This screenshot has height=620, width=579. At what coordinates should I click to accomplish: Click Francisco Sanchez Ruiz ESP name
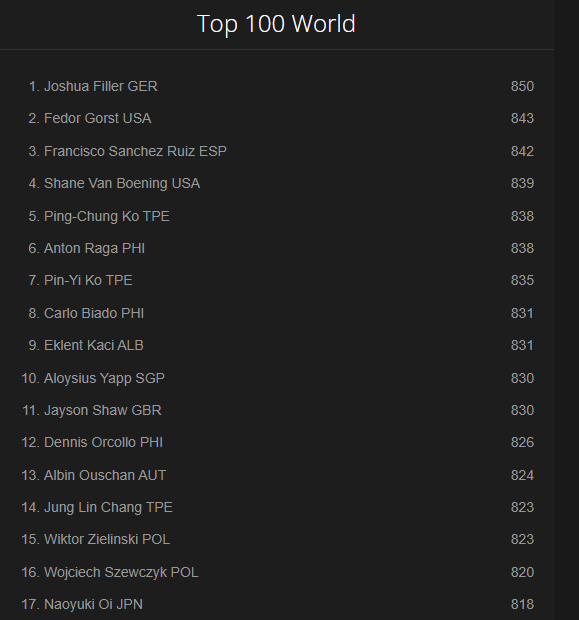click(135, 151)
